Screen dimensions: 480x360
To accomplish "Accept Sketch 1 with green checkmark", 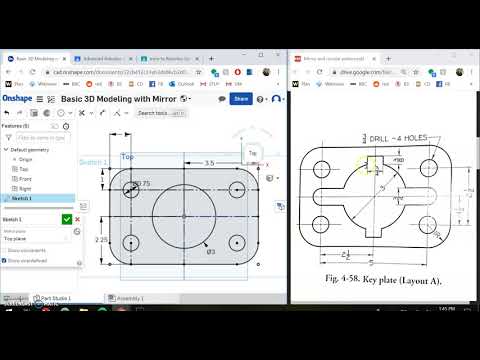I will (x=67, y=219).
